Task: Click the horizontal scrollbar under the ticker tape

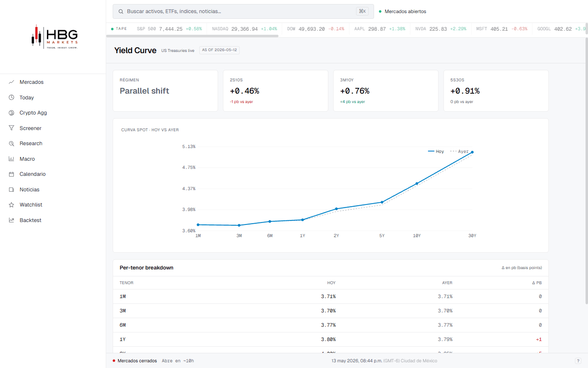Action: [192, 36]
